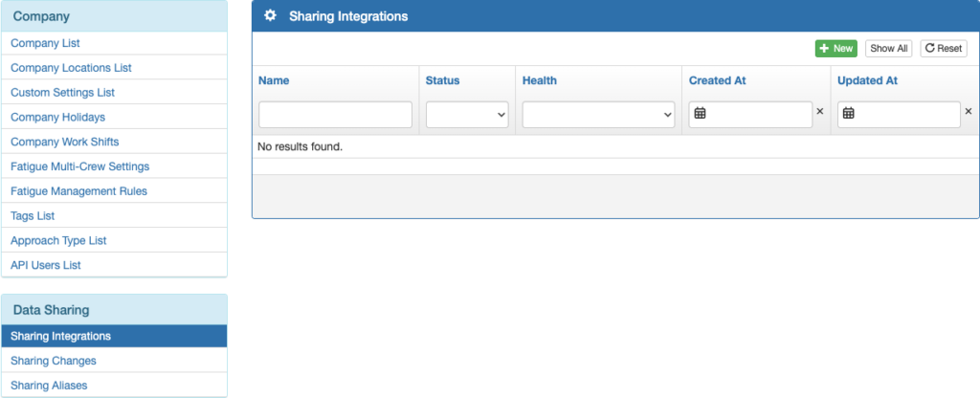Click the Show All button
Screen dimensions: 980x398
[888, 48]
